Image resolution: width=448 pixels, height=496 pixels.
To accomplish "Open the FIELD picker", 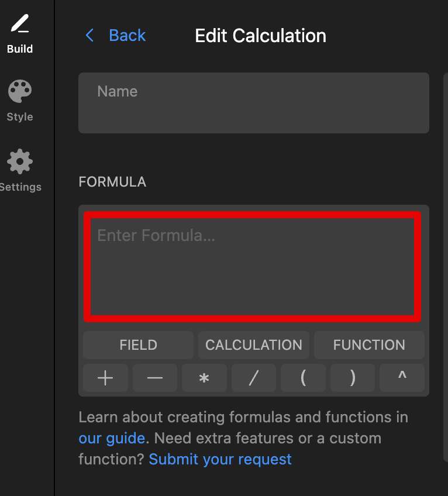I will pos(137,345).
